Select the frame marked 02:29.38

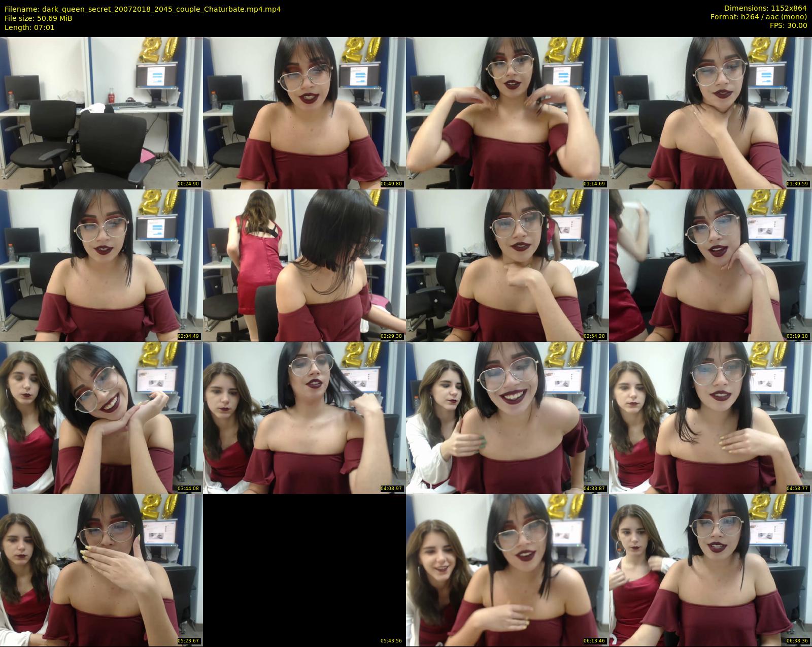click(x=304, y=265)
